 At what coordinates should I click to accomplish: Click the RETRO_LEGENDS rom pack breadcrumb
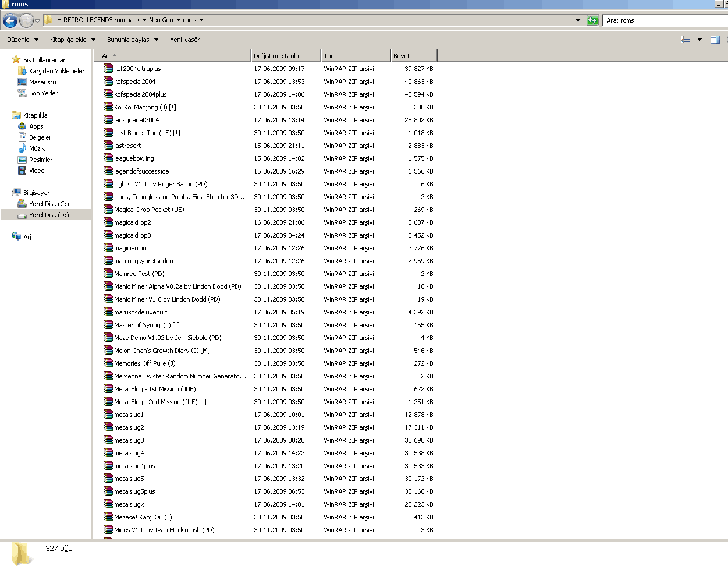point(101,20)
